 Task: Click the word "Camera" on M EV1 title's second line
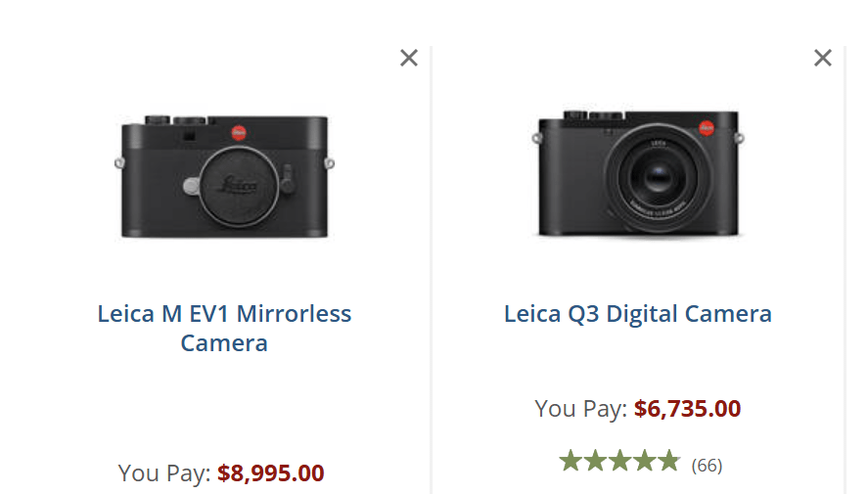(x=224, y=343)
